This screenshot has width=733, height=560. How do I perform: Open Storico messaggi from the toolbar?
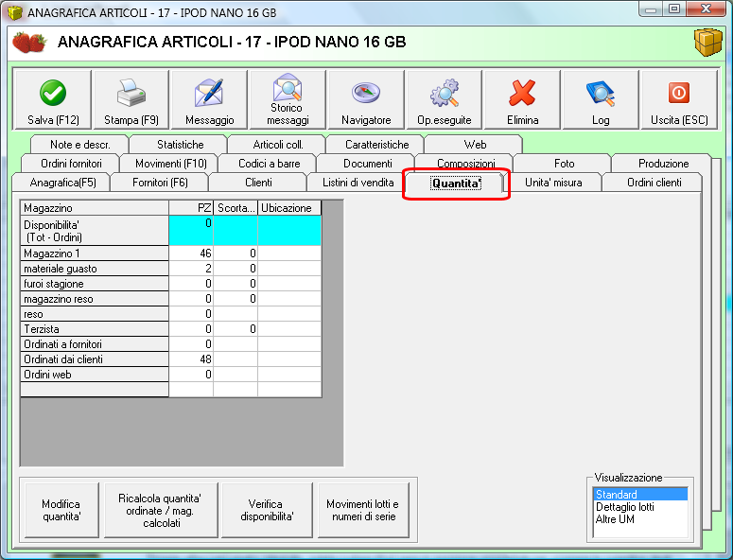[x=288, y=99]
